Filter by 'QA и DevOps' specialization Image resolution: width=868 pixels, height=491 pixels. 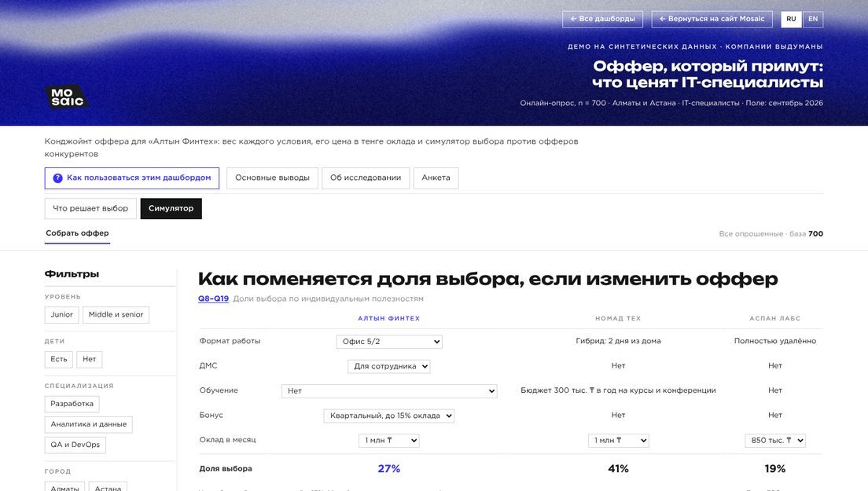75,445
